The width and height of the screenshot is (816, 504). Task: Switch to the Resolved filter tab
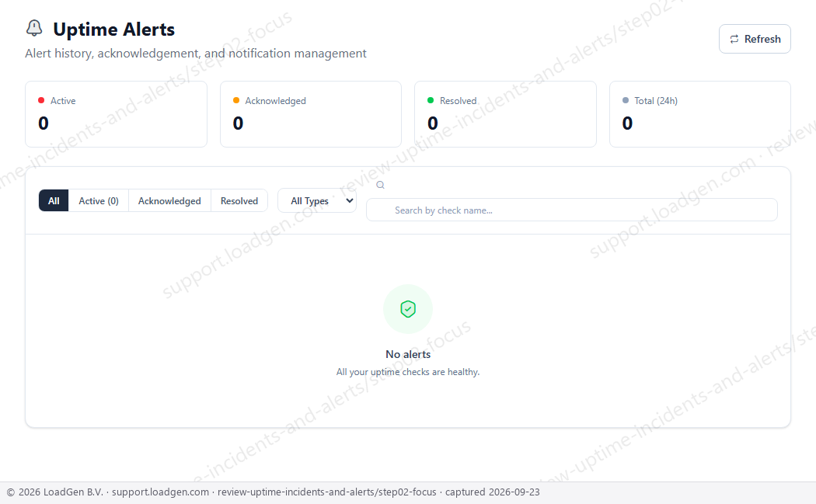239,201
